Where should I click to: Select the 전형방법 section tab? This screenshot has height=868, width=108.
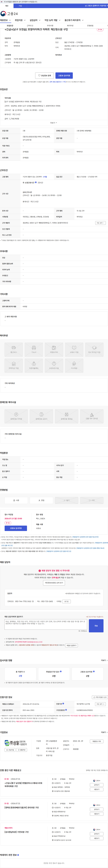click(90, 26)
